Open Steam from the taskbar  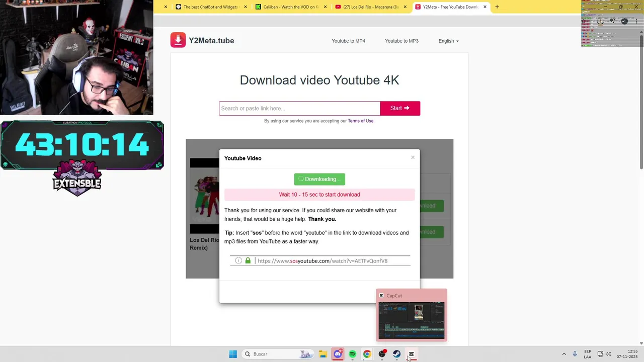click(x=396, y=354)
